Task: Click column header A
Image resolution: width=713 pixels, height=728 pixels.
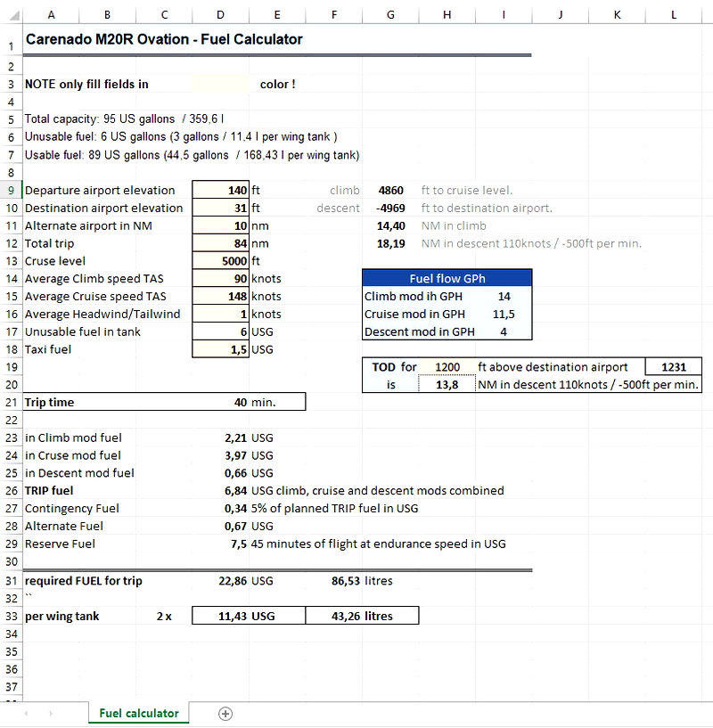Action: click(51, 14)
